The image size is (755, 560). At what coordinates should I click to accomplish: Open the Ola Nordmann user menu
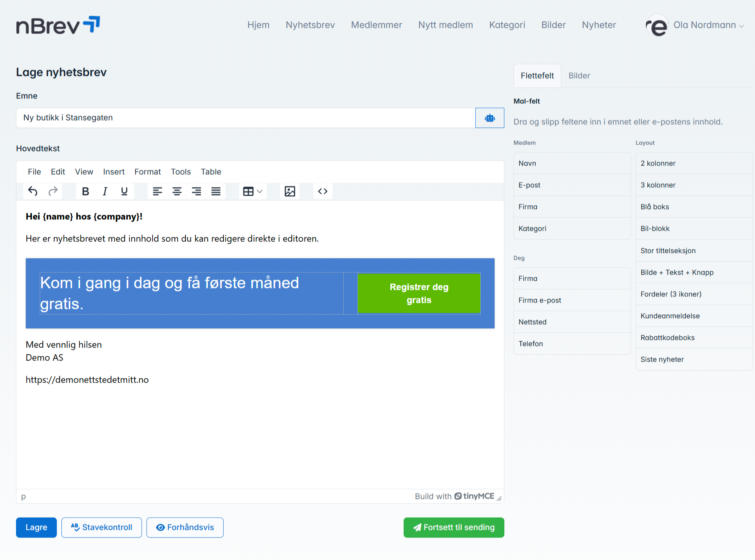[x=704, y=25]
